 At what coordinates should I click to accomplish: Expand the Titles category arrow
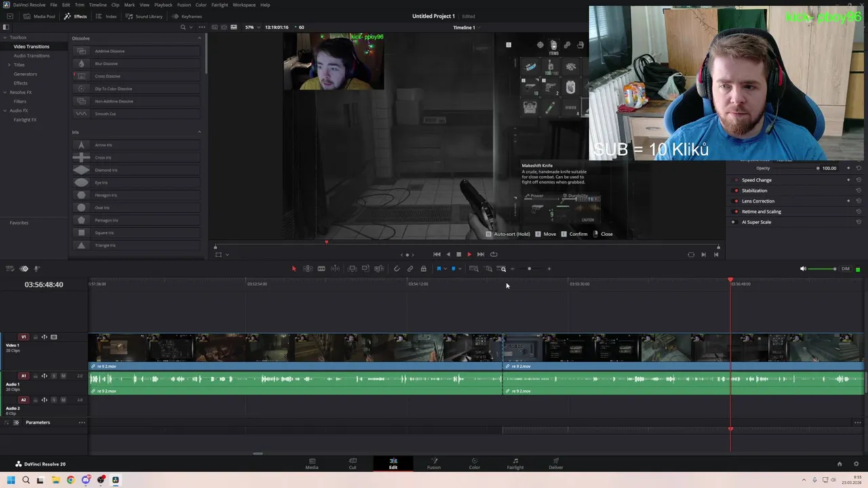[x=9, y=64]
